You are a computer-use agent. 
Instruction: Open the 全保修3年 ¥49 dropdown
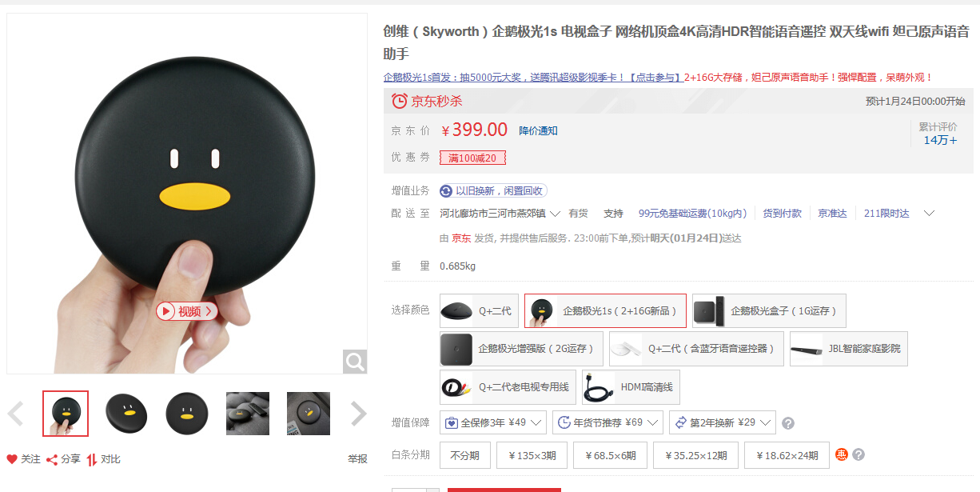(x=493, y=422)
